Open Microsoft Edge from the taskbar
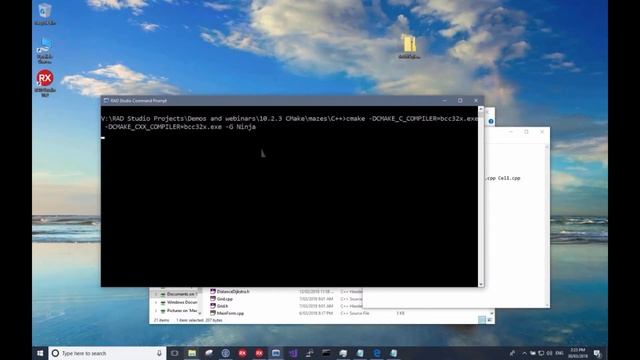Viewport: 640px width, 360px height. [377, 353]
